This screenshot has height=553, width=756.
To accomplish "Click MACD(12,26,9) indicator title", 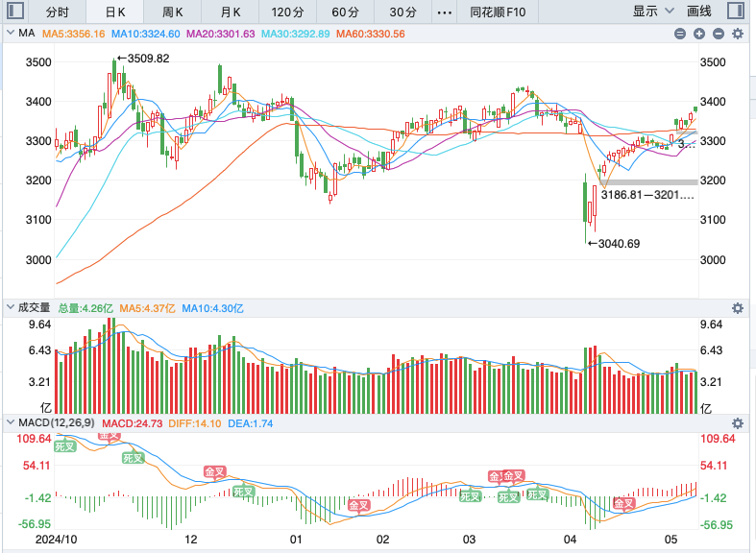I will pos(57,423).
